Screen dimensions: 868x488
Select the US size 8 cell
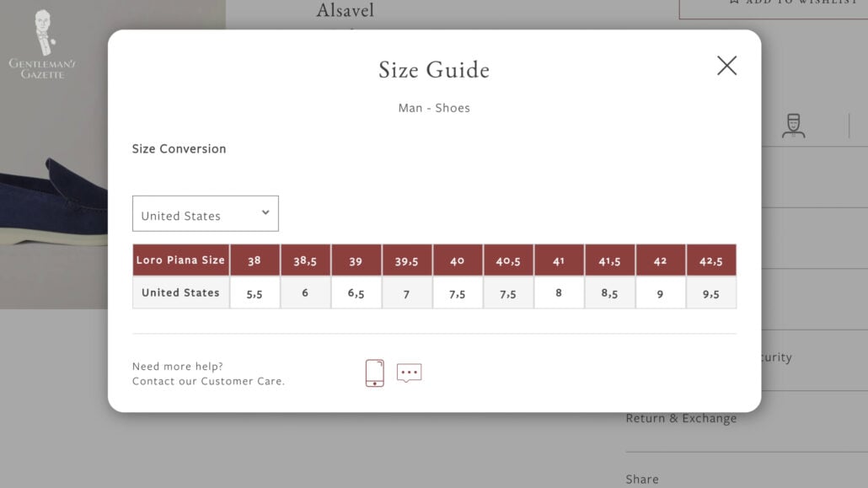click(559, 293)
